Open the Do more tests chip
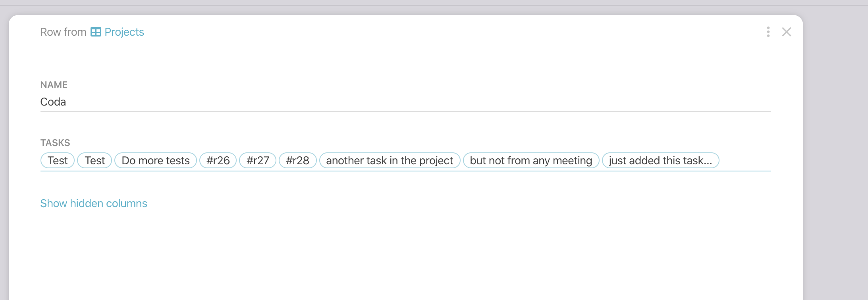This screenshot has width=868, height=300. [x=156, y=161]
